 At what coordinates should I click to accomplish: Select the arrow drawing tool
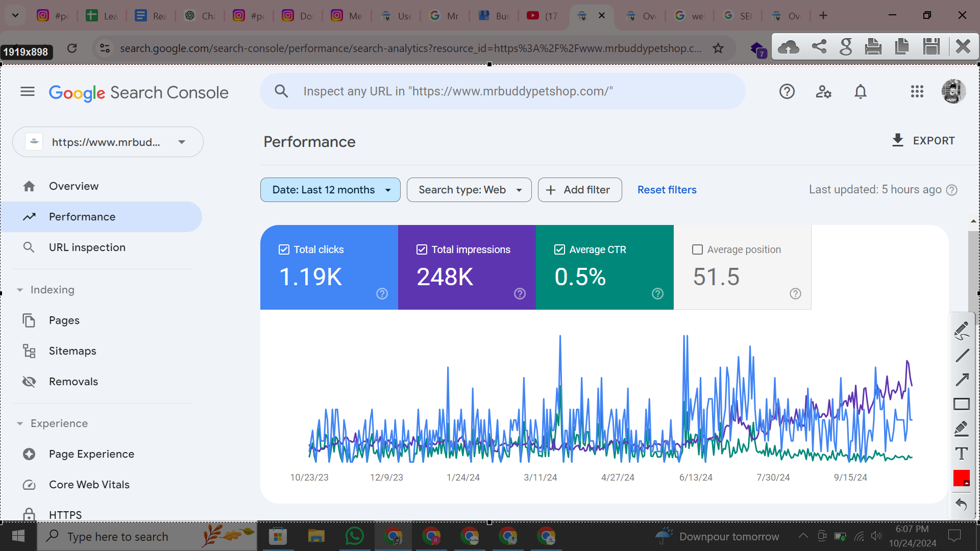(x=962, y=380)
